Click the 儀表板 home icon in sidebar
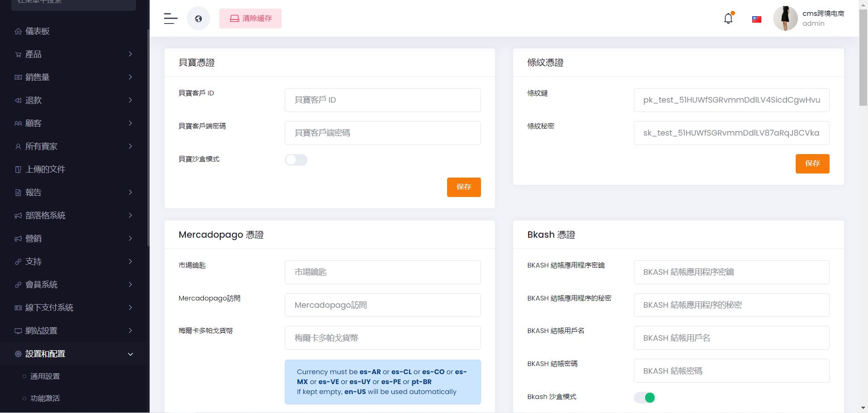Image resolution: width=868 pixels, height=413 pixels. coord(18,31)
